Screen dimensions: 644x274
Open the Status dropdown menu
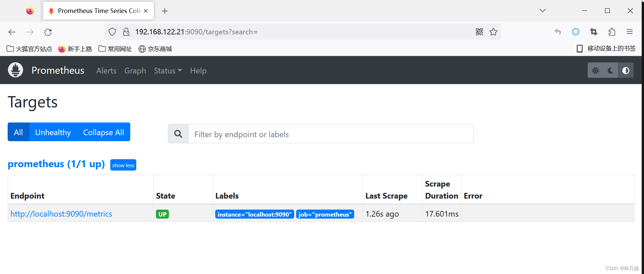point(168,71)
